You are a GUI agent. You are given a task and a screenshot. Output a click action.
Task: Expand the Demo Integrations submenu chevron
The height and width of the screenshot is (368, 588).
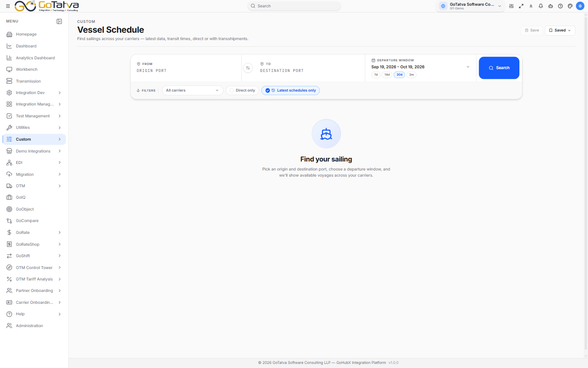tap(60, 151)
